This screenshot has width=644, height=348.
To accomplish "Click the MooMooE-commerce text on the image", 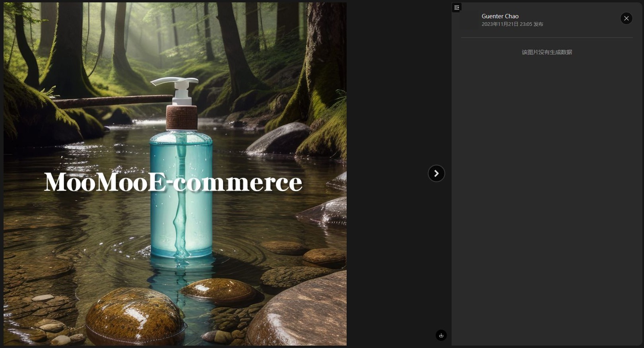I will pyautogui.click(x=173, y=183).
